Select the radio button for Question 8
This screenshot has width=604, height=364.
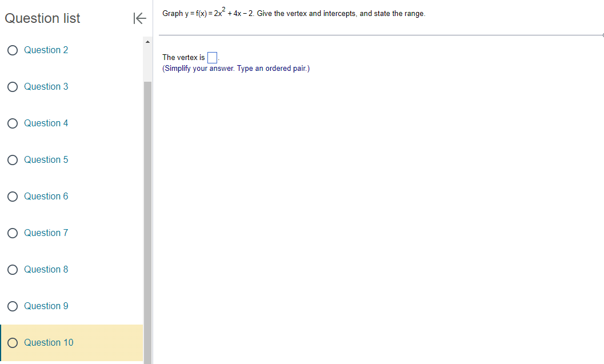(12, 269)
